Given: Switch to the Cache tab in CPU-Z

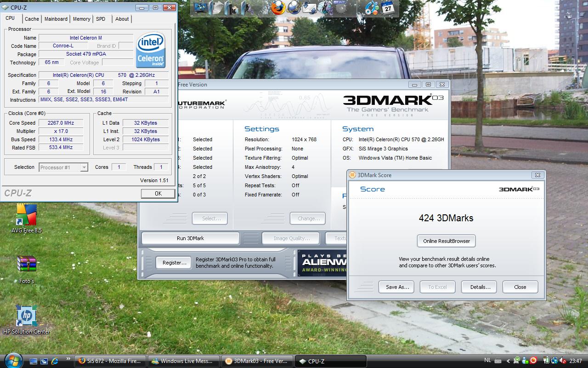Looking at the screenshot, I should coord(32,19).
